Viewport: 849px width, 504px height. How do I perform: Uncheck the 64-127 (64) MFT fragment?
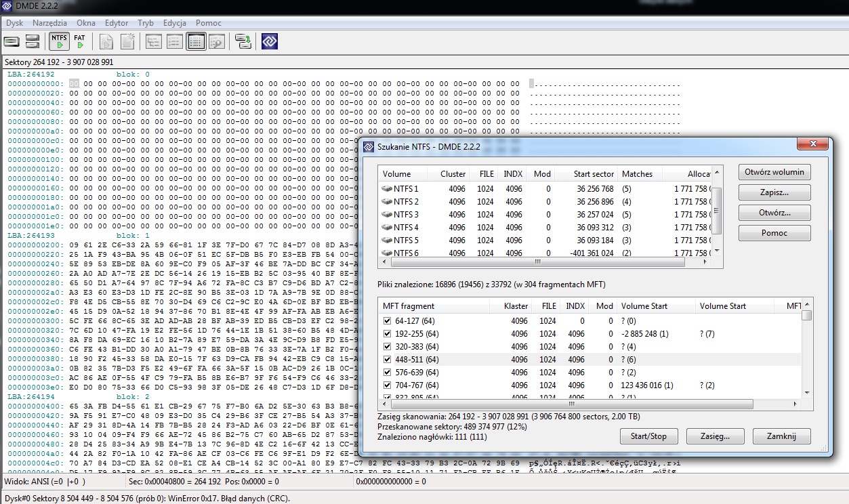387,321
